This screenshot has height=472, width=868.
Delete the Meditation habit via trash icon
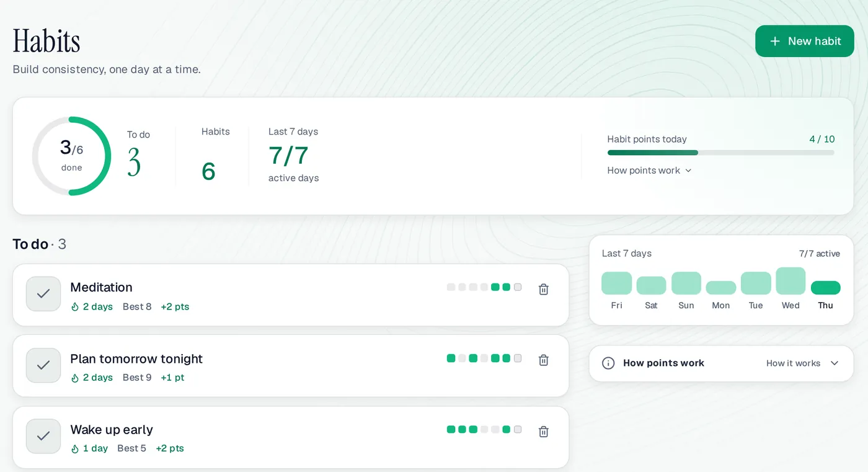(544, 289)
